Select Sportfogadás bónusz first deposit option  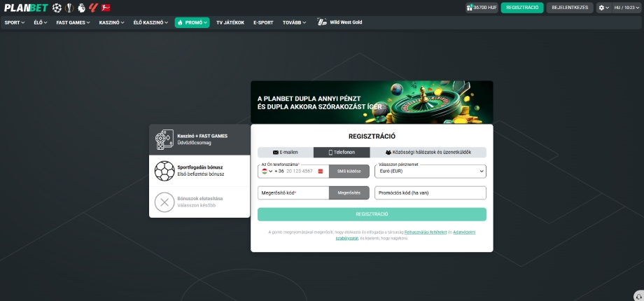(199, 171)
